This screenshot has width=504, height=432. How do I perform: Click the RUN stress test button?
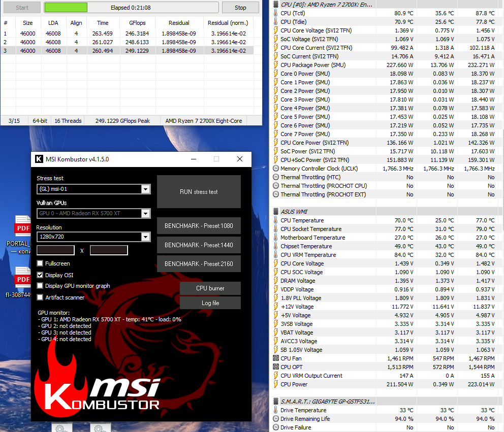coord(199,192)
